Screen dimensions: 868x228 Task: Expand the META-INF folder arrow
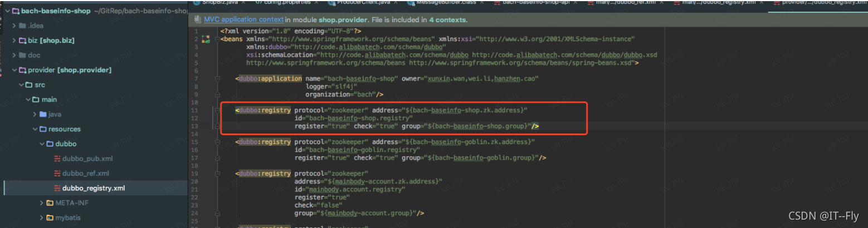click(x=42, y=203)
